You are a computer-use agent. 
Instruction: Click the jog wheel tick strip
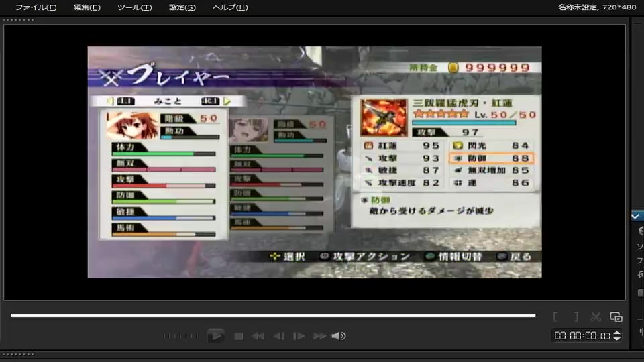pyautogui.click(x=180, y=336)
